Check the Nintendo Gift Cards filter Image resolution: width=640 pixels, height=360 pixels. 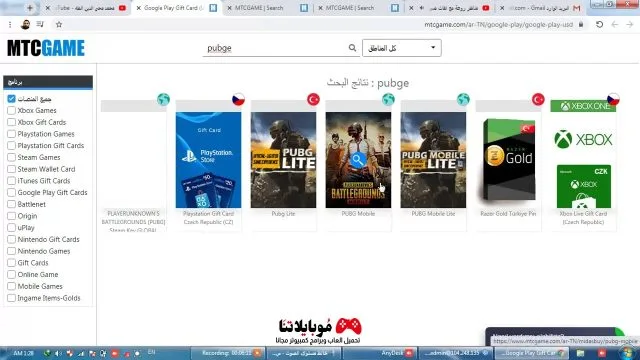pyautogui.click(x=11, y=240)
